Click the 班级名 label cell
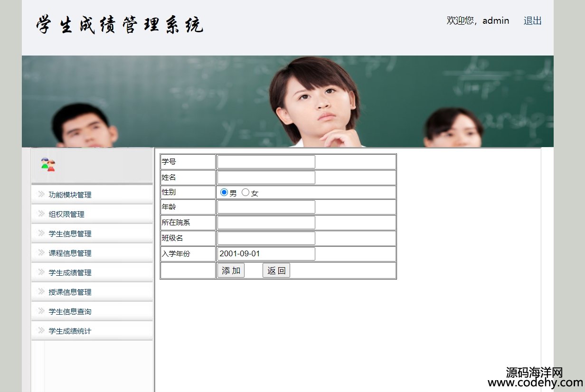 click(188, 238)
